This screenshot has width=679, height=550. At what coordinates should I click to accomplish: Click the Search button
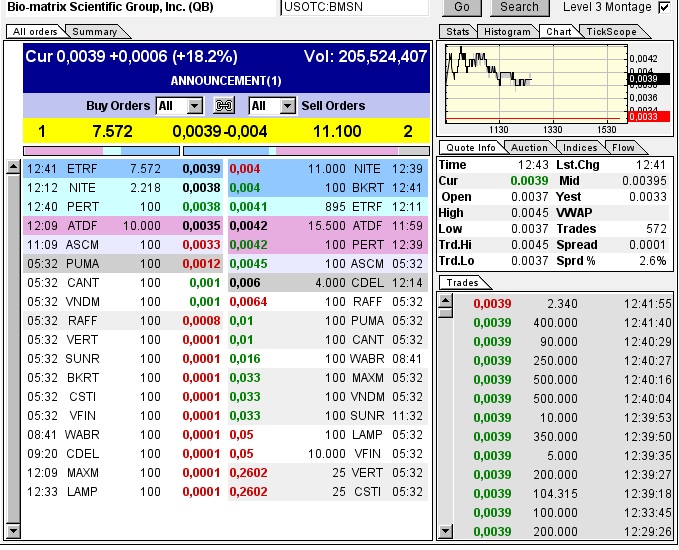[519, 7]
